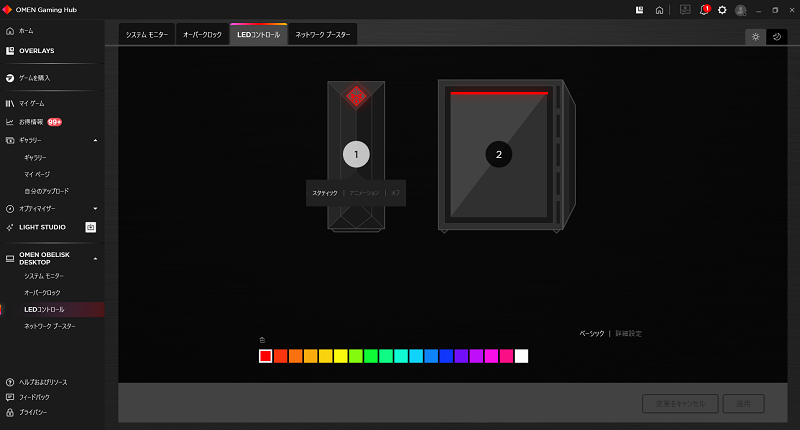Screen dimensions: 800x430
Task: Open the ネットワーク ブースター tab
Action: point(322,35)
